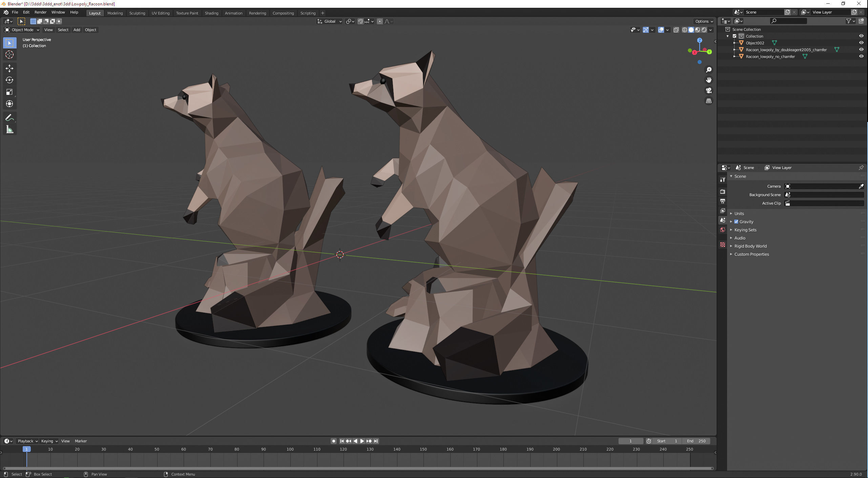Choose the Measure tool
This screenshot has width=868, height=478.
tap(9, 129)
